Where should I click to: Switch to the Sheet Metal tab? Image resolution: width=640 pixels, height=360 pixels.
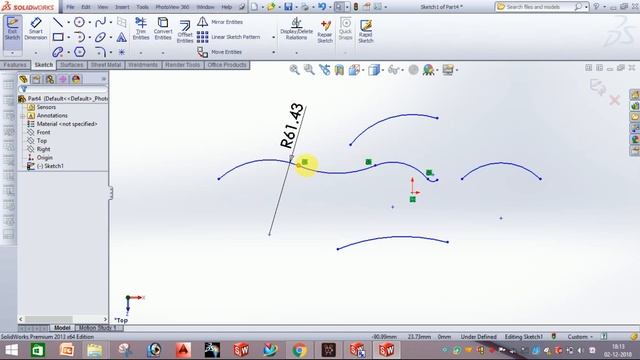click(106, 65)
